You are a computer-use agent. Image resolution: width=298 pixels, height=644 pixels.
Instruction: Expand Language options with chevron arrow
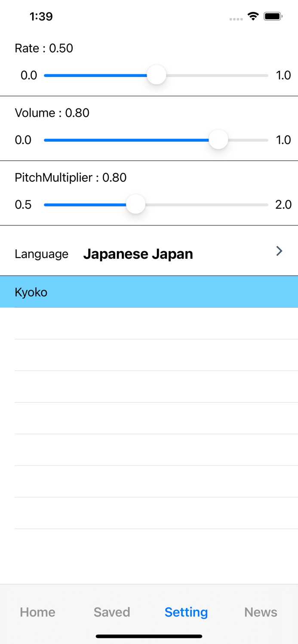click(279, 251)
